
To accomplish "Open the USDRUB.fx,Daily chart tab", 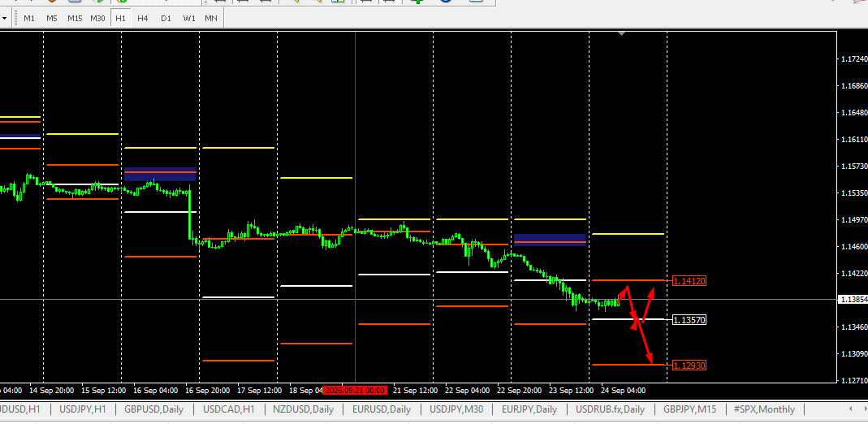I will tap(610, 409).
